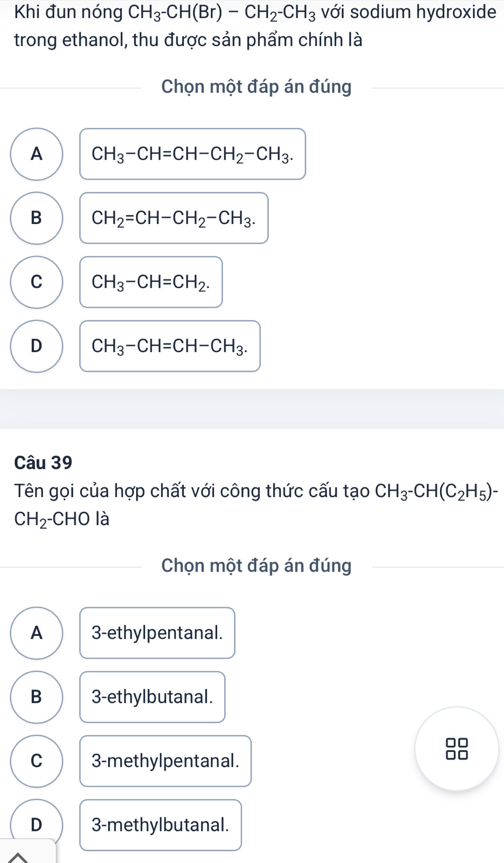Screen dimensions: 504x863
Task: Click the CH3-CH=CH-CH2-CH3 answer box
Action: [x=192, y=154]
